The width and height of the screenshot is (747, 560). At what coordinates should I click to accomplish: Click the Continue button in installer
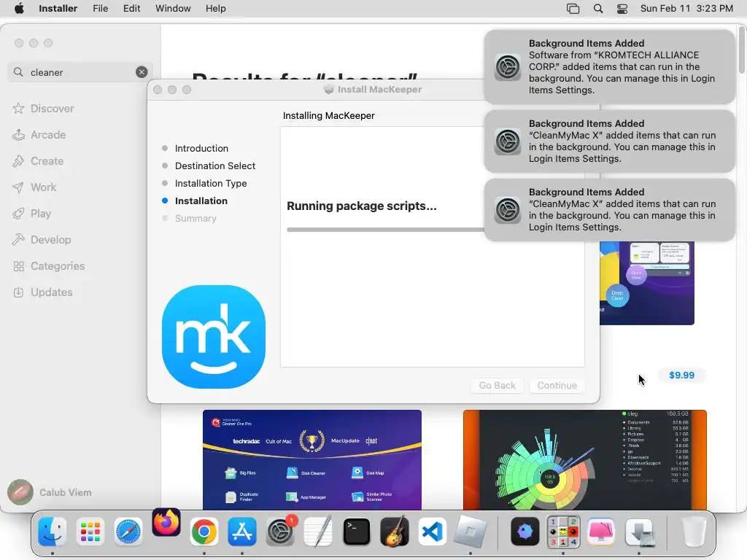coord(557,385)
